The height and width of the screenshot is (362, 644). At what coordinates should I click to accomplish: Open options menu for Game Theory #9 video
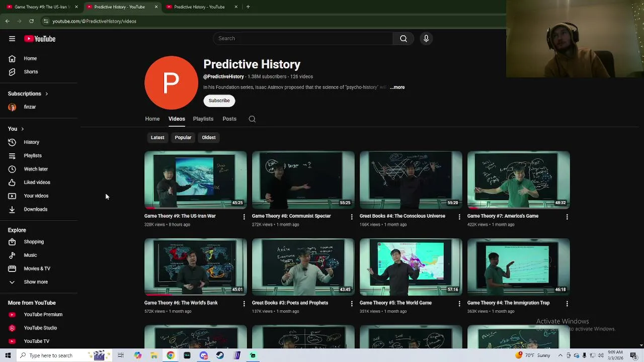(244, 217)
